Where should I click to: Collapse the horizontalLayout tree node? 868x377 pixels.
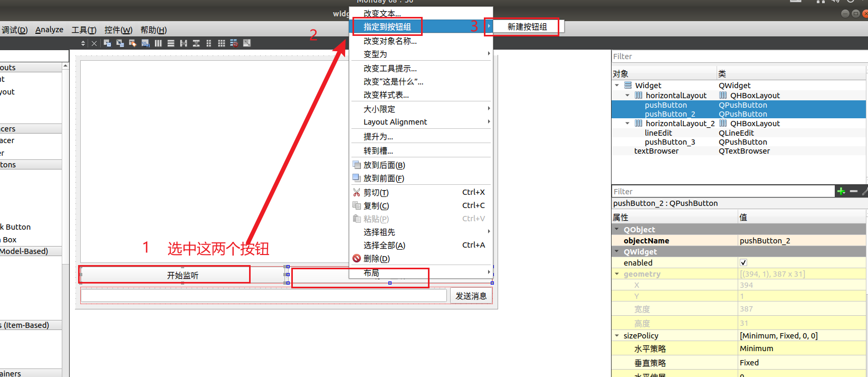pyautogui.click(x=627, y=95)
